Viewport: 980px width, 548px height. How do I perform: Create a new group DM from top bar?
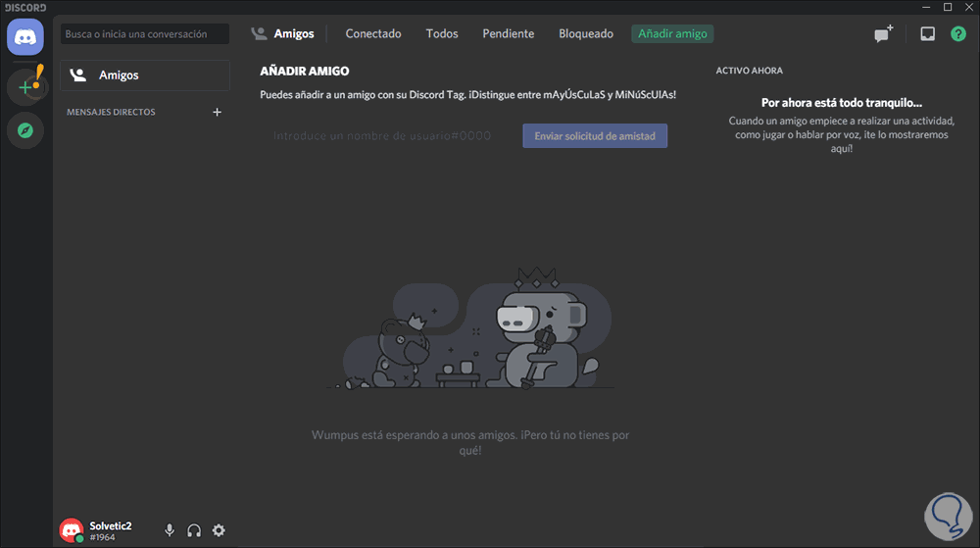tap(883, 33)
